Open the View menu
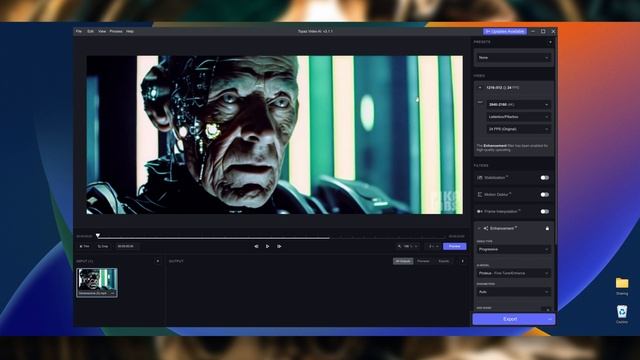 tap(102, 31)
